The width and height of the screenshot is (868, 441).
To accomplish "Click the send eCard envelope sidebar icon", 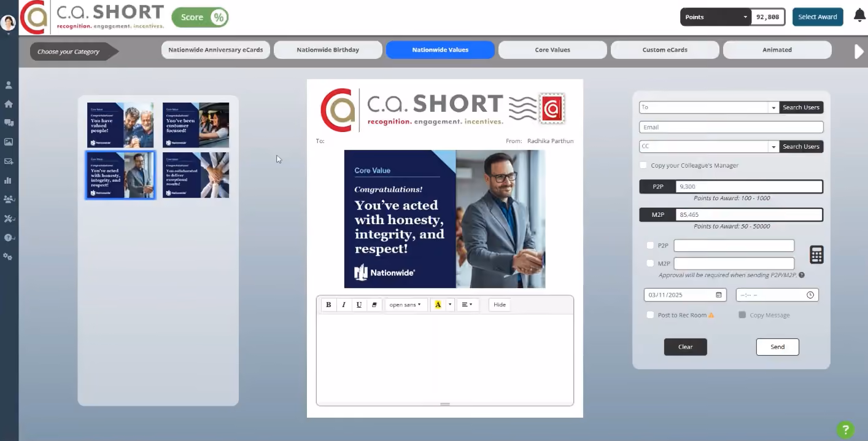I will point(9,162).
